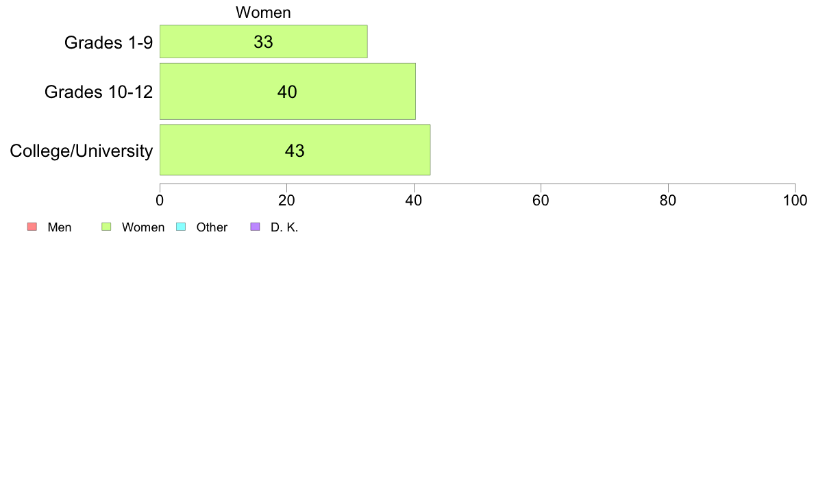Click the Women chart title
The image size is (814, 504).
[x=263, y=12]
